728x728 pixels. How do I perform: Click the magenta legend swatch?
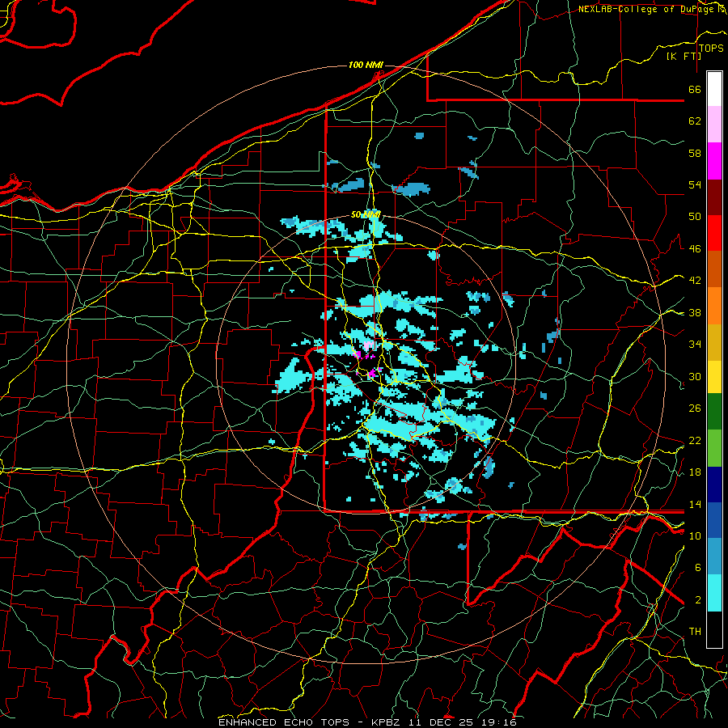click(714, 161)
